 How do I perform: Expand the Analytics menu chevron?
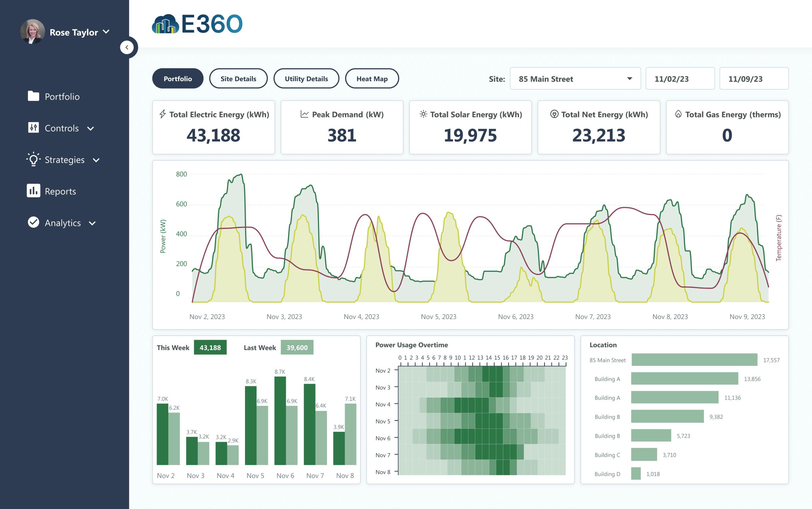click(x=92, y=223)
